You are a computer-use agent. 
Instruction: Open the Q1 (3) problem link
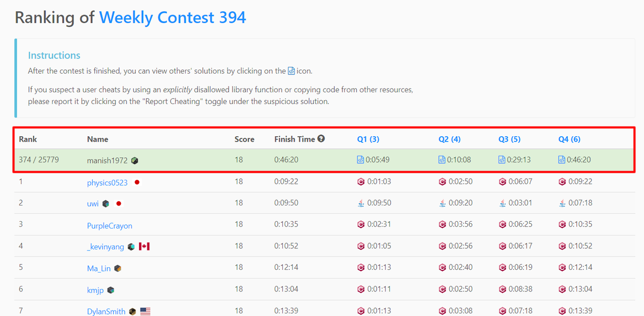(x=368, y=139)
